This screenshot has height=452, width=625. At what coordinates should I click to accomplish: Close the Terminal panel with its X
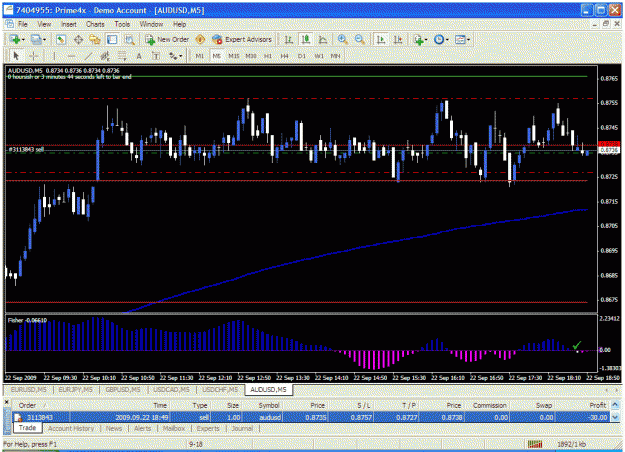click(7, 403)
